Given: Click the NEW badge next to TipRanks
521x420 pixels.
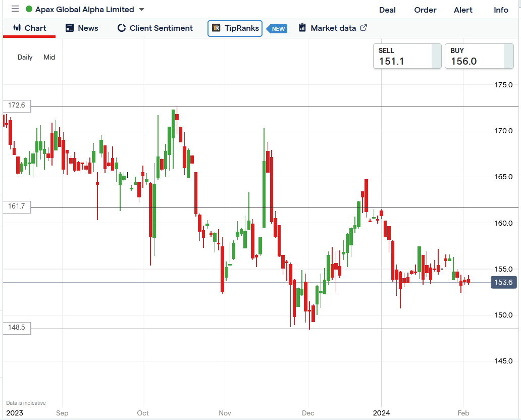Looking at the screenshot, I should [278, 29].
